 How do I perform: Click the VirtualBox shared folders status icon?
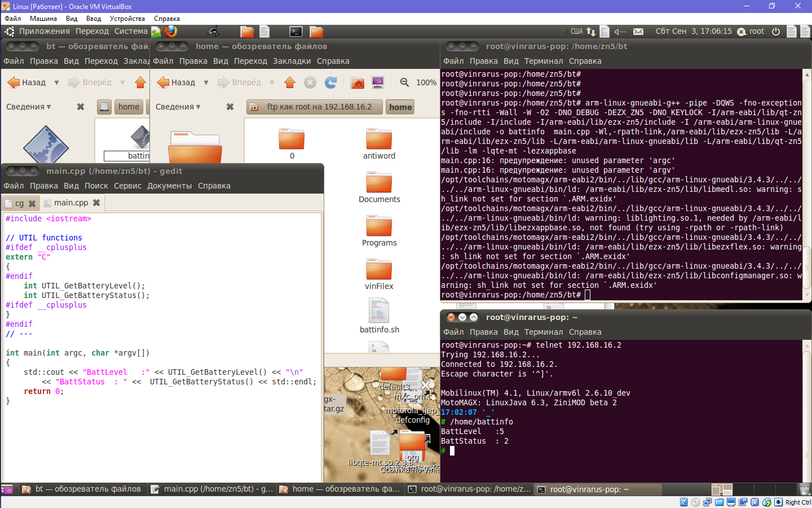coord(720,502)
